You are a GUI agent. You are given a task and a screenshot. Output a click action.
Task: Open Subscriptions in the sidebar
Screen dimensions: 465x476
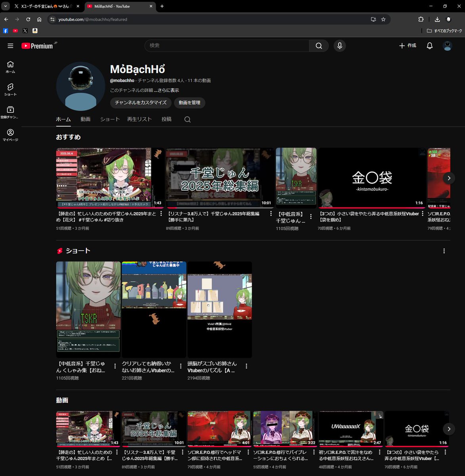point(11,113)
